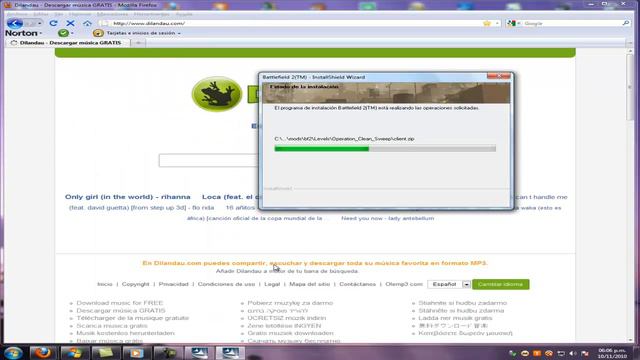Click the Norton green checkmark safe-site icon
Viewport: 640px width, 360px height.
(63, 33)
